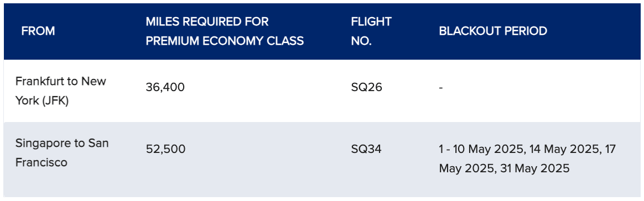Viewport: 644px width, 201px height.
Task: Click the word York in the first row
Action: 27,101
